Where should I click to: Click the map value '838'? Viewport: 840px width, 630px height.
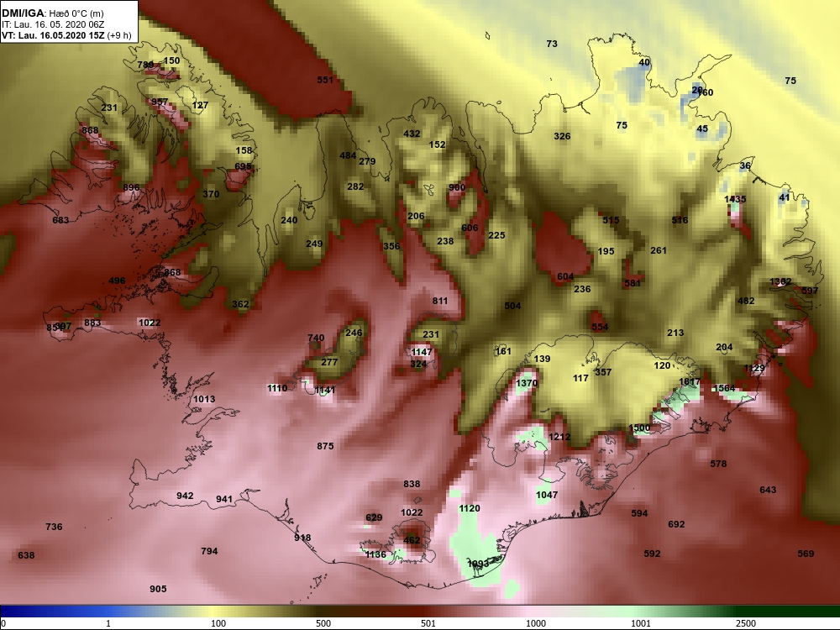[412, 484]
